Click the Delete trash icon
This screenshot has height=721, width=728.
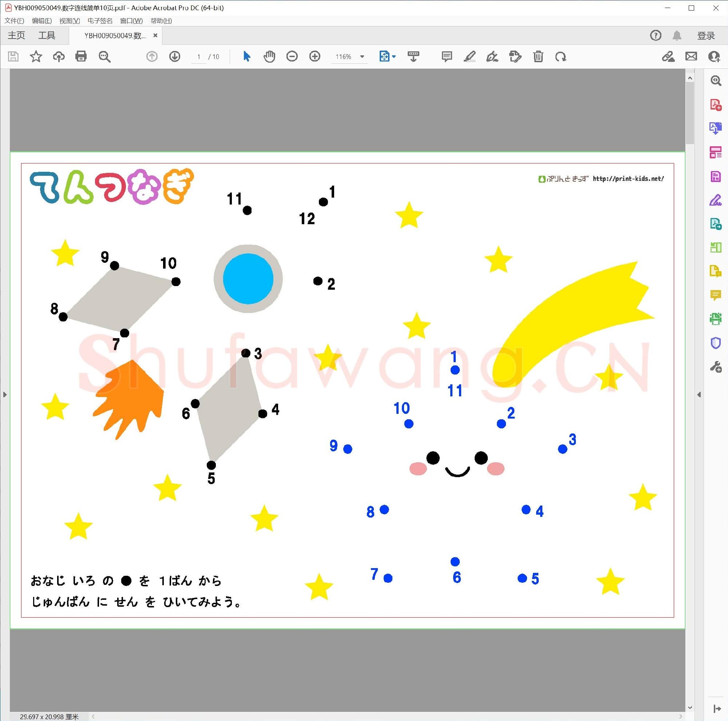(538, 56)
